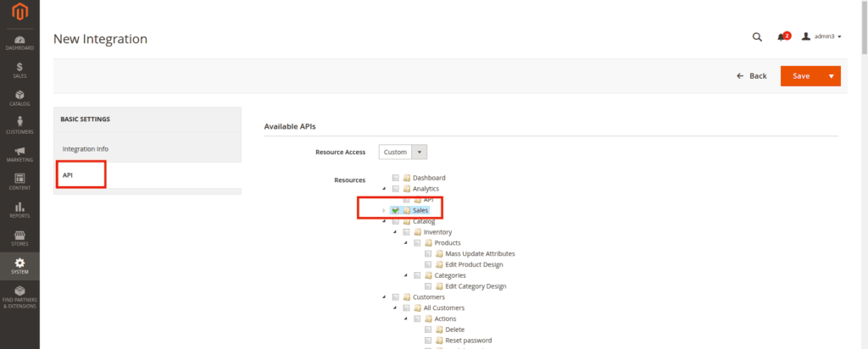The image size is (868, 349).
Task: Open the Catalog sidebar menu
Action: 19,98
